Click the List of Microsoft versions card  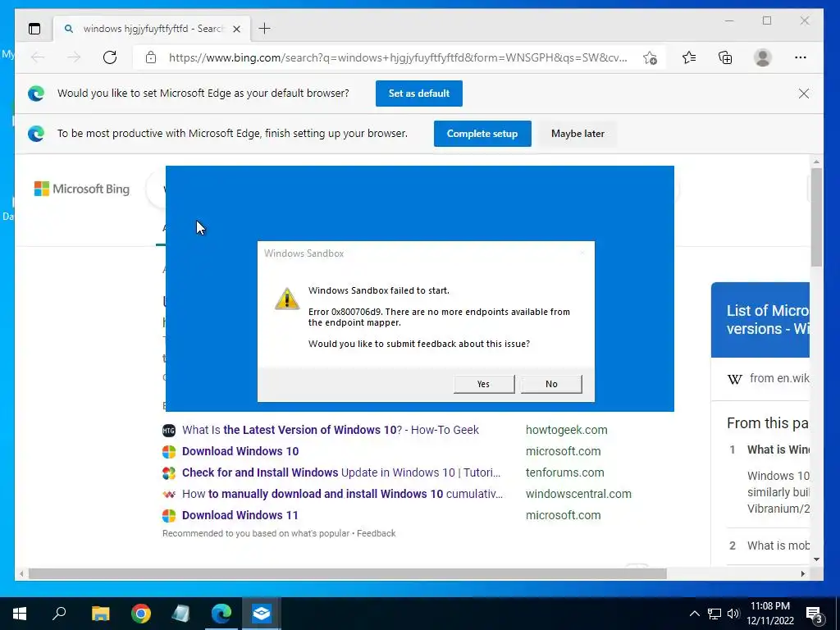760,320
